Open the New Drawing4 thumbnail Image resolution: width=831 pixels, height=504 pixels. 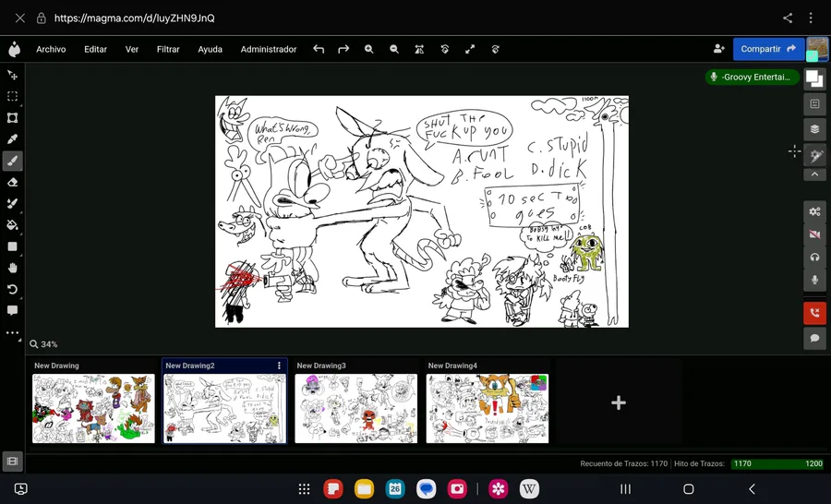click(x=487, y=408)
